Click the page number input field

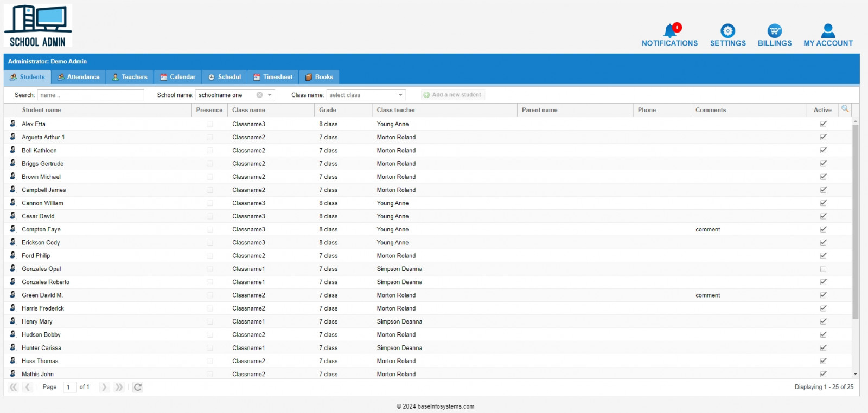point(69,387)
